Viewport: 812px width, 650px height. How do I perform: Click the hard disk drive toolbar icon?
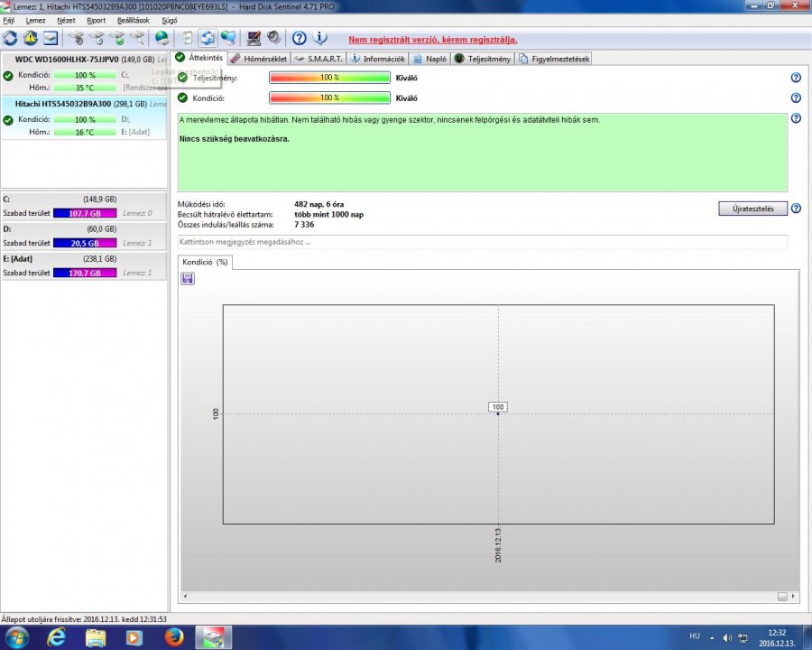coord(51,38)
